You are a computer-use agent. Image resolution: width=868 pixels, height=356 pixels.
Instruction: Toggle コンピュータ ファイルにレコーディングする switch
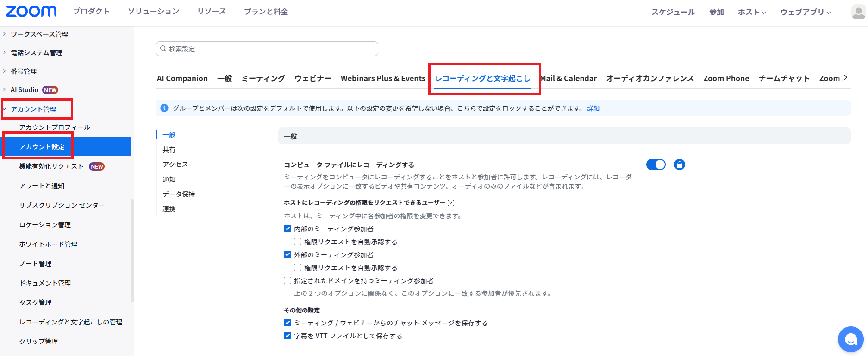656,165
